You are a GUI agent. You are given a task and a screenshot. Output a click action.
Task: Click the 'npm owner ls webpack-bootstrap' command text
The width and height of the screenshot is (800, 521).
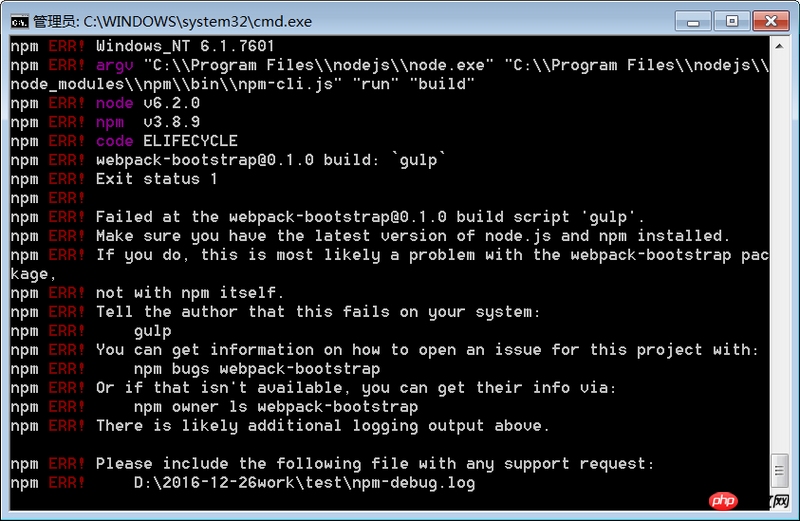(x=276, y=407)
